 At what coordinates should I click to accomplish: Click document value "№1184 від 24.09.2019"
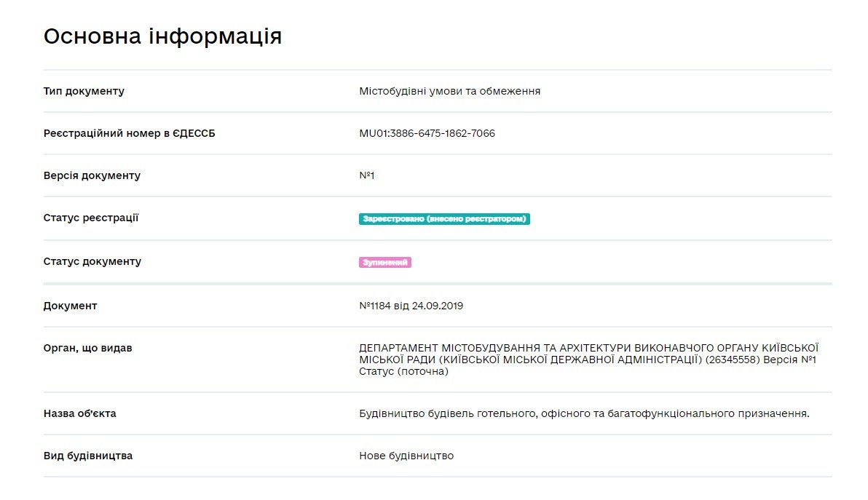tap(411, 306)
